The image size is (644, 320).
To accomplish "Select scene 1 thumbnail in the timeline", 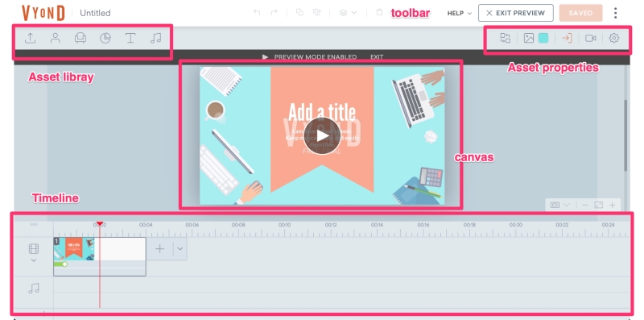I will 74,249.
